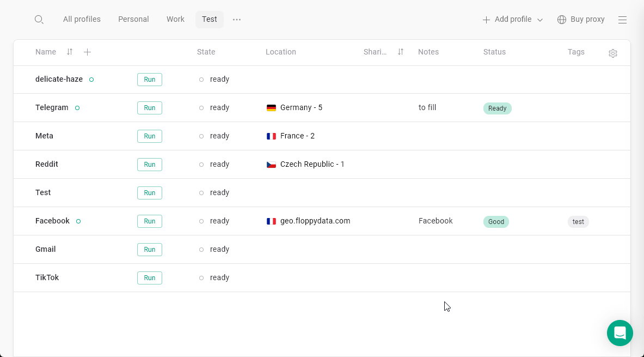The width and height of the screenshot is (644, 357).
Task: Open the hamburger menu in top right corner
Action: tap(622, 19)
